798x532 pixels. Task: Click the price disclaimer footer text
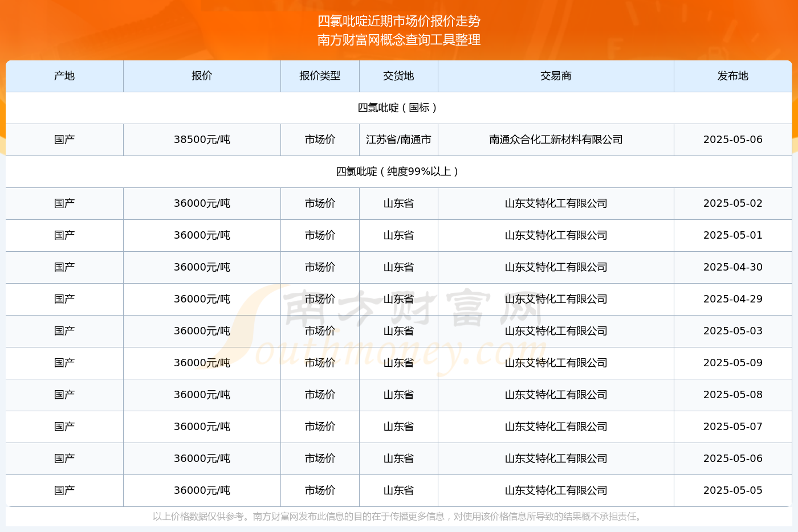point(398,517)
